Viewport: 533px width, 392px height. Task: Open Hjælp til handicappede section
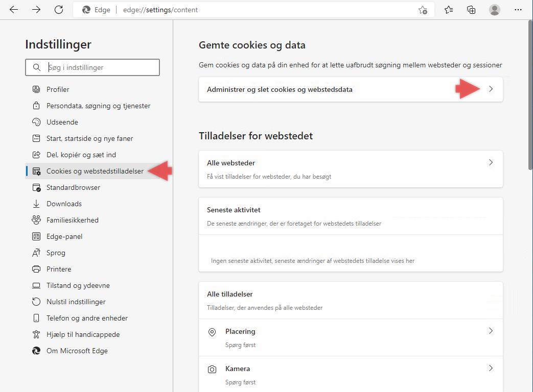click(92, 334)
